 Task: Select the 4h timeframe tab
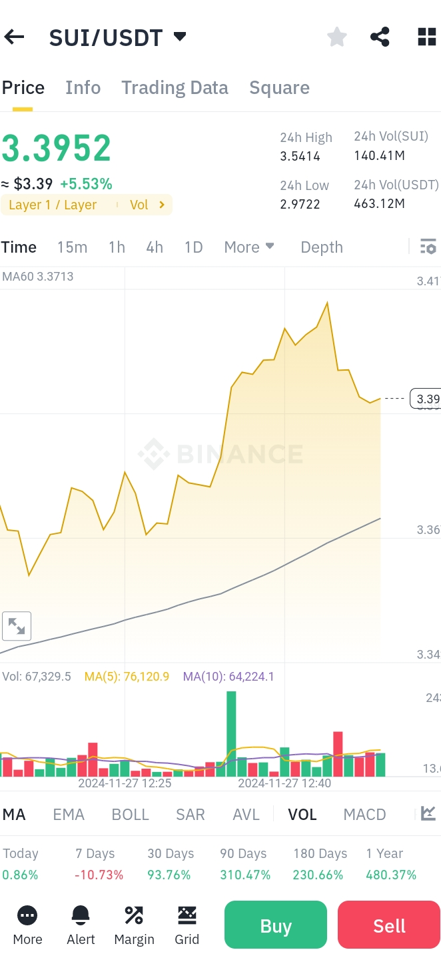(x=155, y=247)
